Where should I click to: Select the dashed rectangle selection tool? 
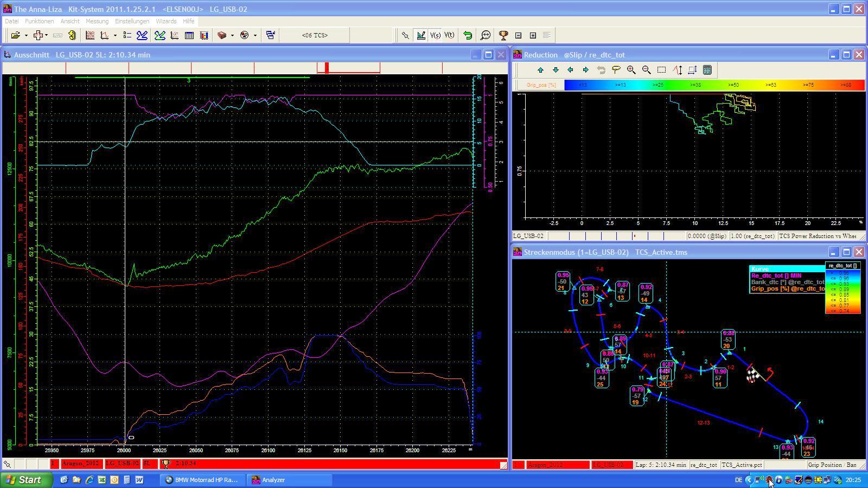661,70
